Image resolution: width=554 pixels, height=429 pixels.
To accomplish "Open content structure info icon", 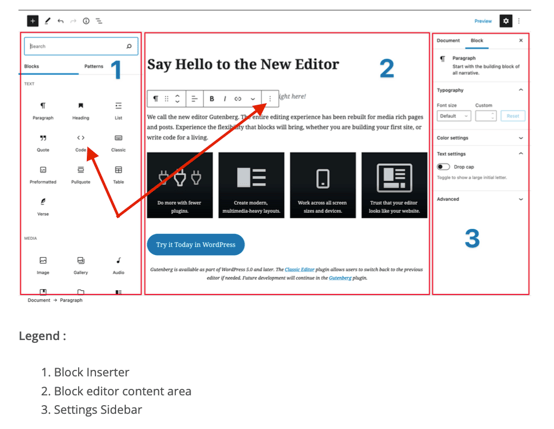I will pos(86,21).
